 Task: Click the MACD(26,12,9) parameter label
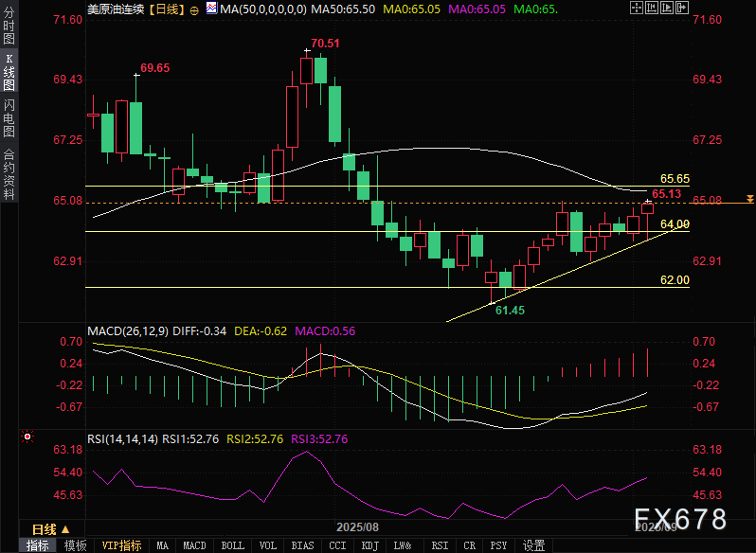tap(128, 330)
